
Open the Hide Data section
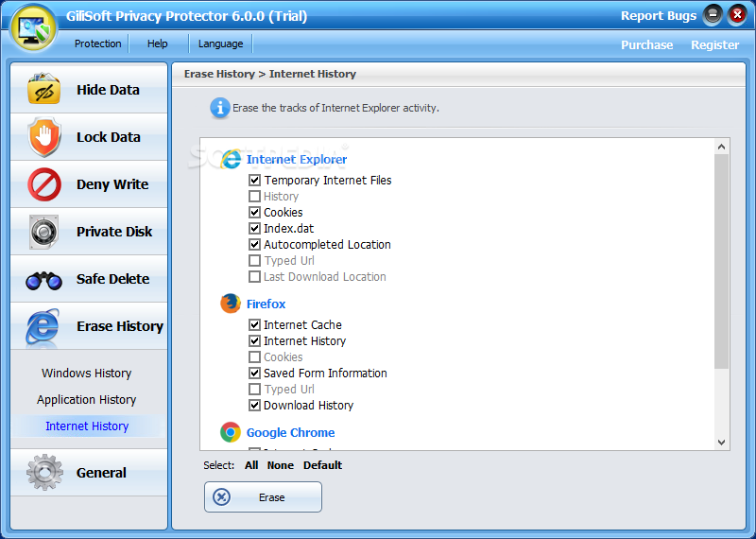(89, 89)
